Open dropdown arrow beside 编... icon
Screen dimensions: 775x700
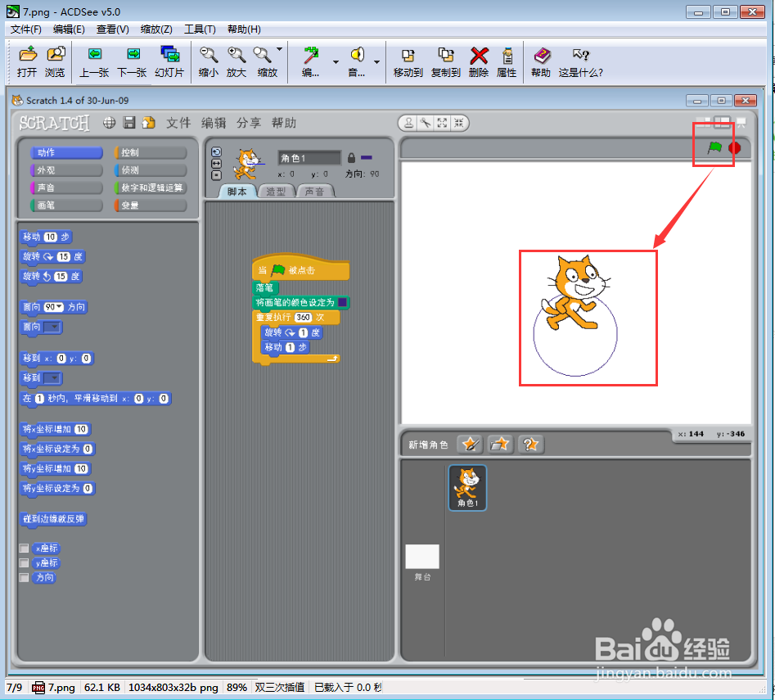(x=336, y=61)
